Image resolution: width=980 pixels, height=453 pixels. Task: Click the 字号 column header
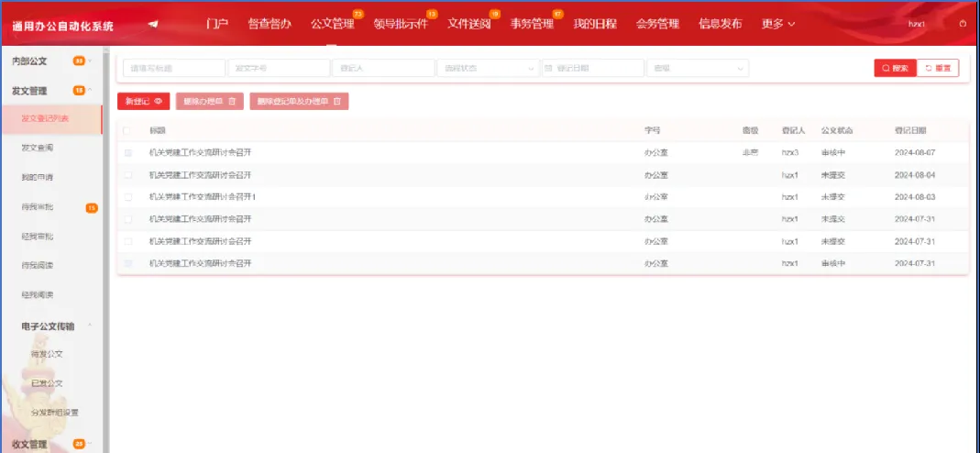coord(653,130)
